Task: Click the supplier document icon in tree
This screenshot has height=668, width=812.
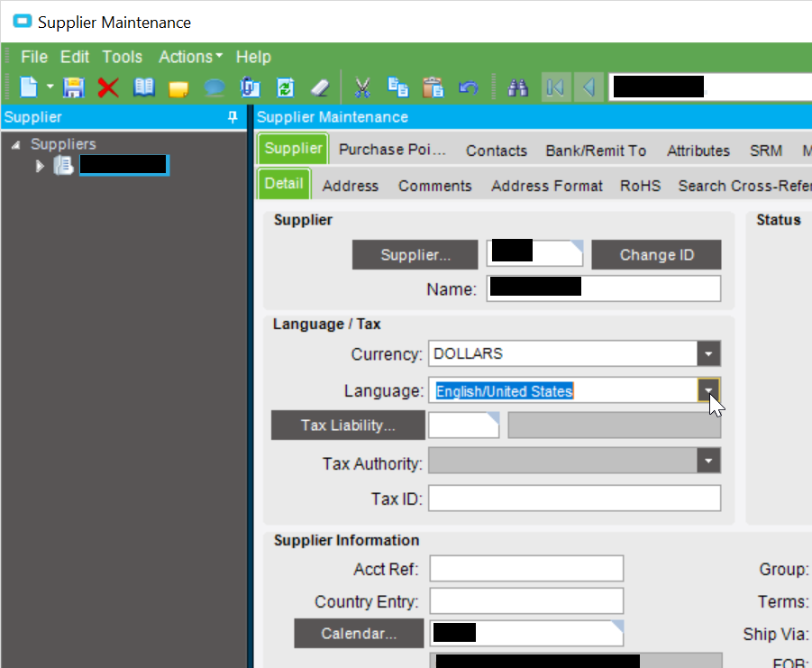Action: pos(63,166)
